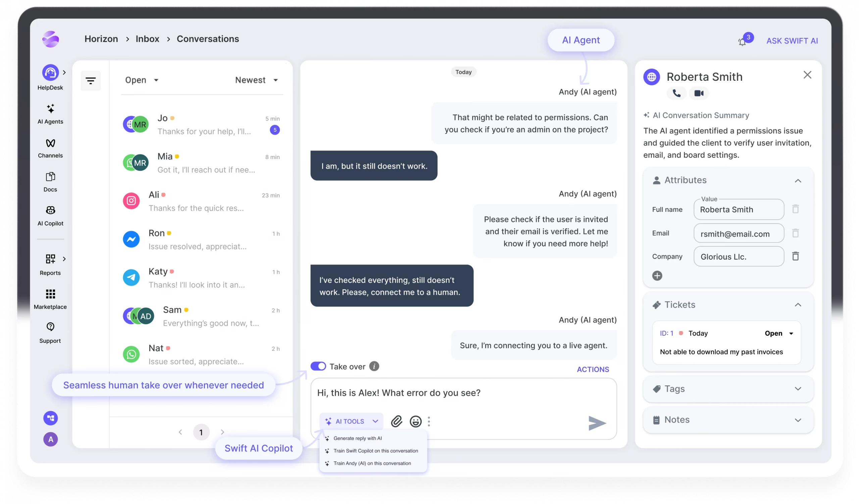Send the message with arrow icon
The height and width of the screenshot is (504, 859).
pyautogui.click(x=597, y=423)
